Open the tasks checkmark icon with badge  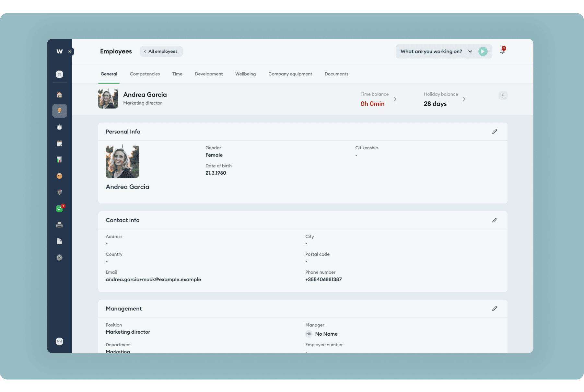coord(59,208)
